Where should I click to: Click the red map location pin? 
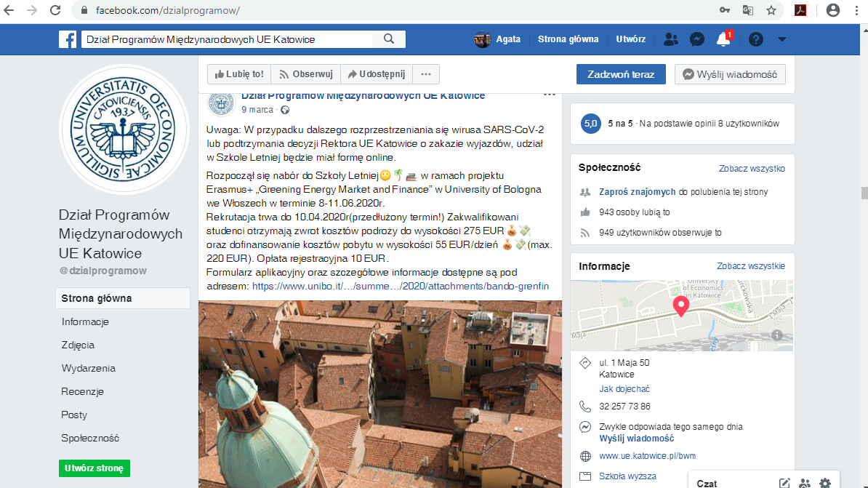click(x=681, y=305)
